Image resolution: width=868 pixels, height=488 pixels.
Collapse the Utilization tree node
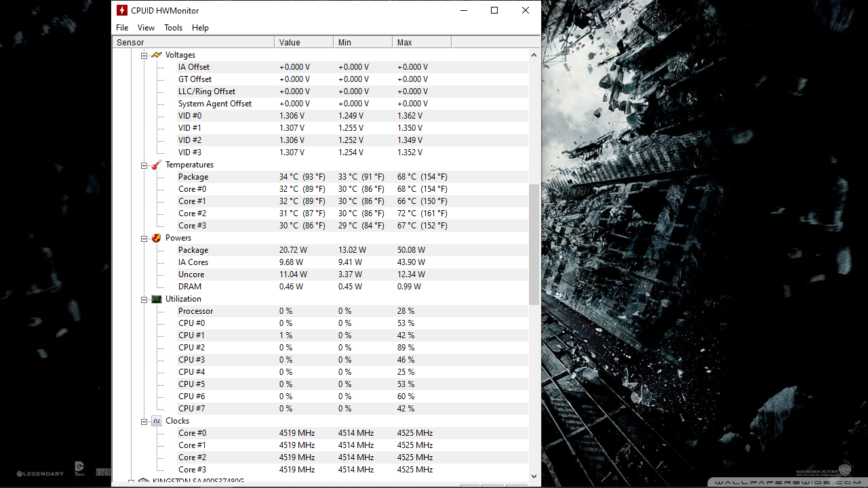144,299
